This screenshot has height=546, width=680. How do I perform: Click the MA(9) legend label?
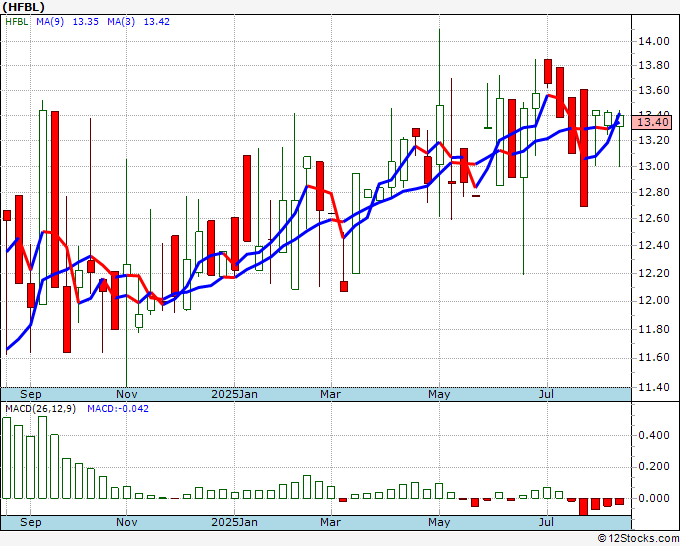(50, 22)
